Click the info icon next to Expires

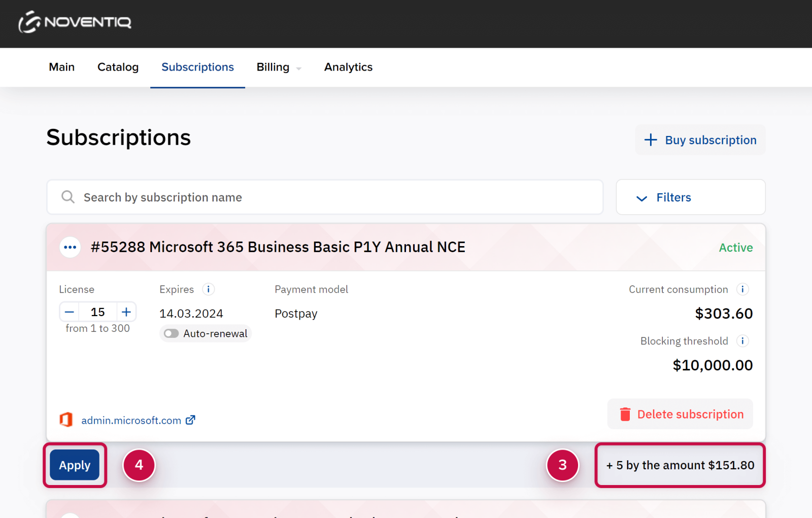[208, 289]
